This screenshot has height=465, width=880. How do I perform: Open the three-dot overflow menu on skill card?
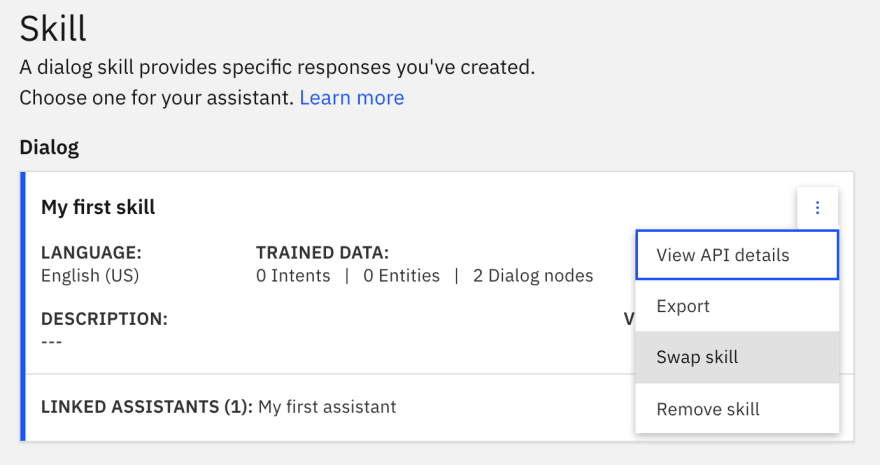[x=817, y=208]
